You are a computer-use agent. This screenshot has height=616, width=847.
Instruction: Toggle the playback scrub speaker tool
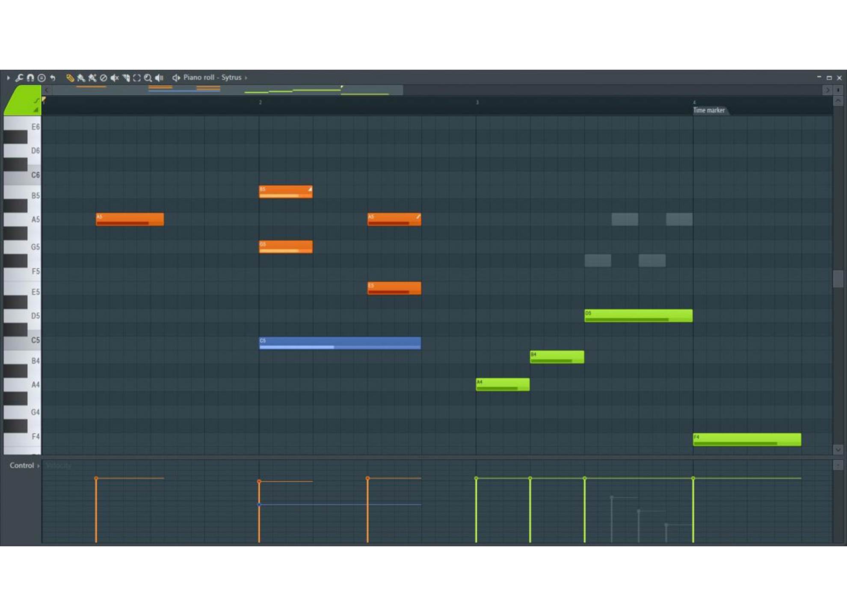coord(159,78)
